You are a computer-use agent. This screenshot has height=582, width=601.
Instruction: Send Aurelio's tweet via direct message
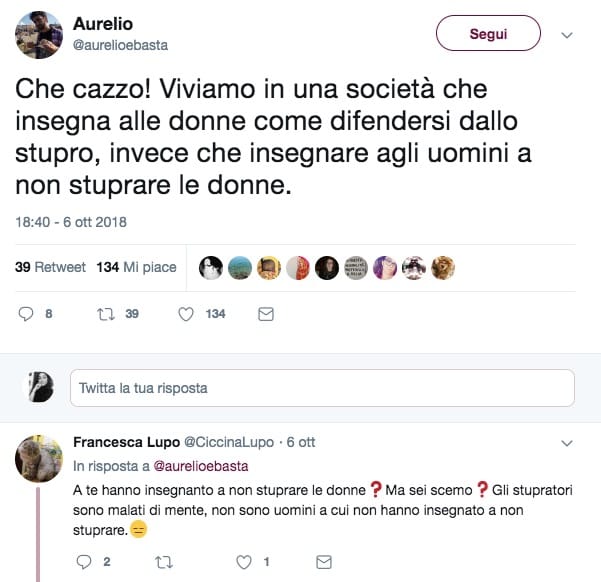[x=265, y=314]
